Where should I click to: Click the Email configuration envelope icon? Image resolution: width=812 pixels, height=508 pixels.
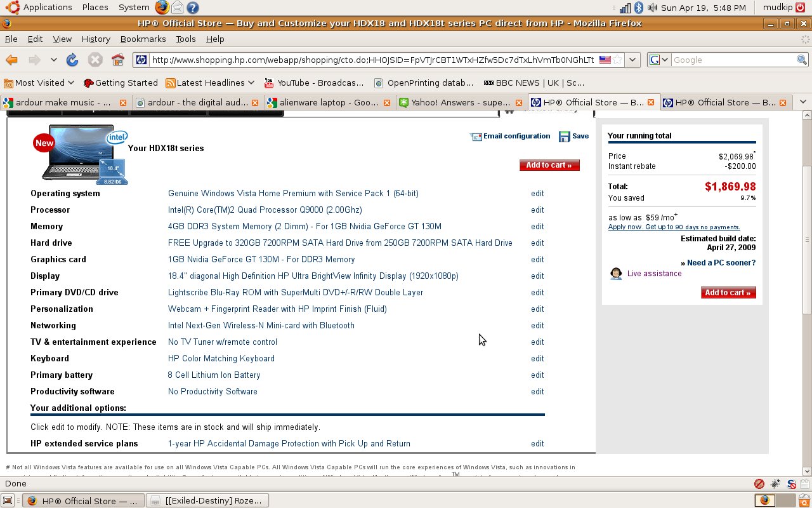coord(476,137)
